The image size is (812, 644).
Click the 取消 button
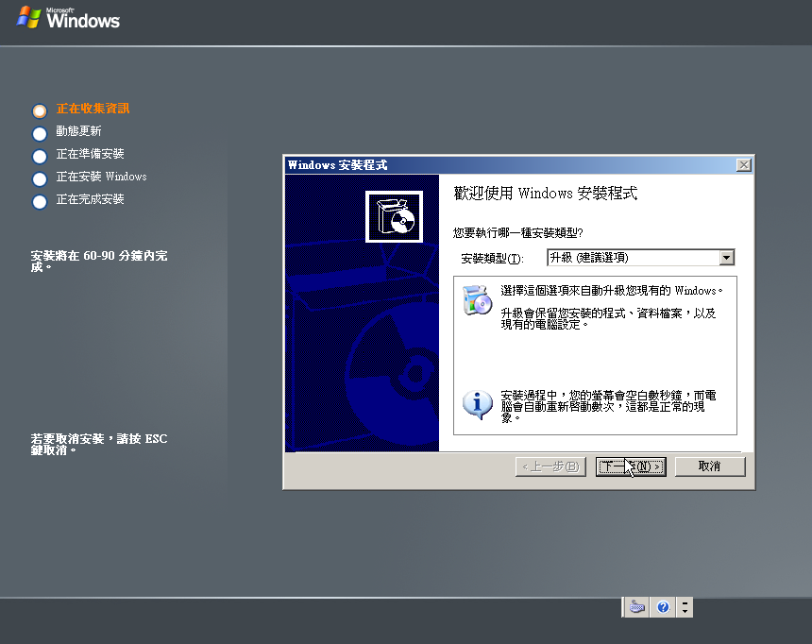point(709,466)
